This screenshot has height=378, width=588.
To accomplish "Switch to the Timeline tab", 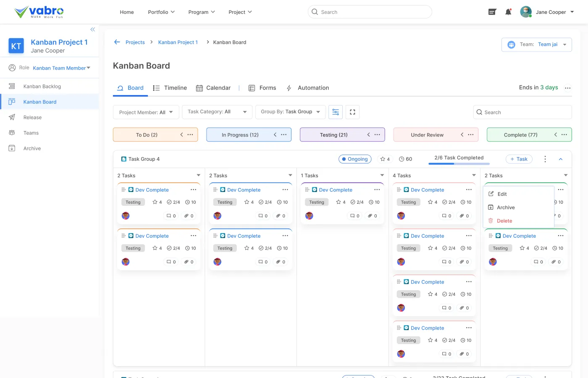I will [x=170, y=88].
